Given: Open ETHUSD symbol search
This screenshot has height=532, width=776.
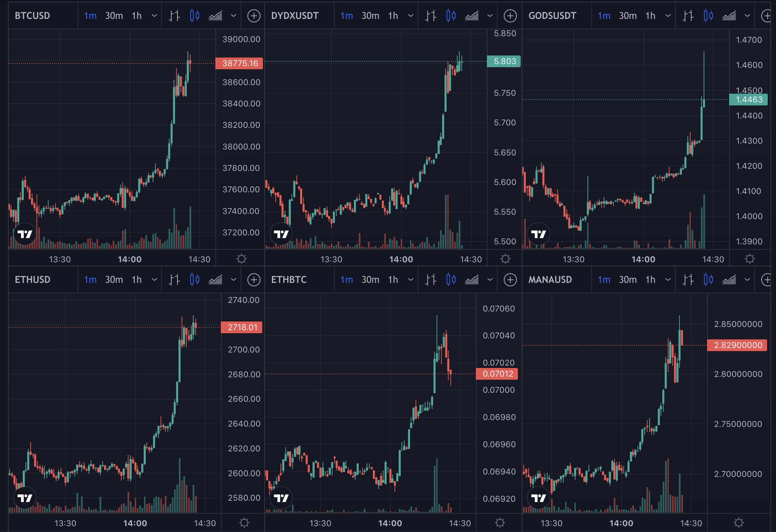Looking at the screenshot, I should tap(32, 280).
